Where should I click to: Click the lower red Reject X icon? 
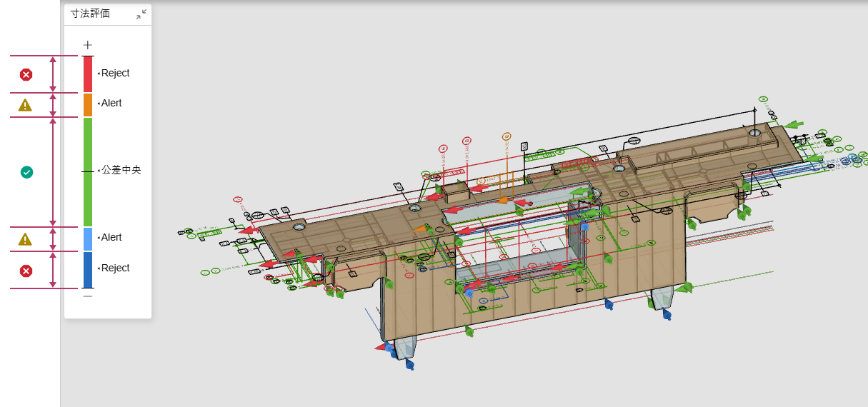click(x=26, y=271)
